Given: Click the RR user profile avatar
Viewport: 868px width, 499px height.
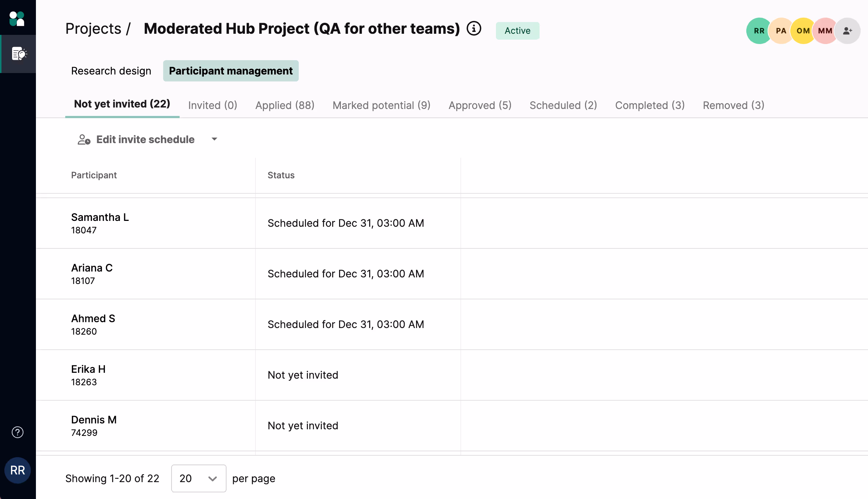Looking at the screenshot, I should coord(18,470).
